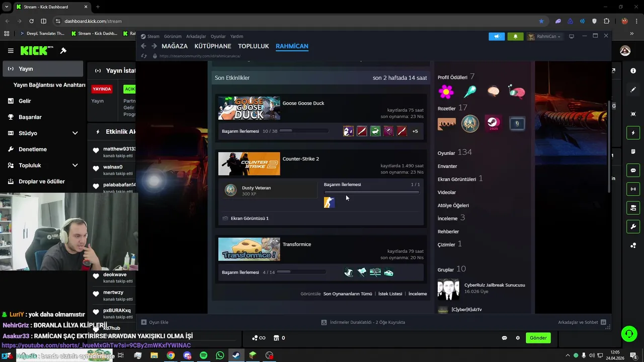Toggle the broadcast signal panel in Kick sidebar
The width and height of the screenshot is (644, 362).
click(x=633, y=189)
